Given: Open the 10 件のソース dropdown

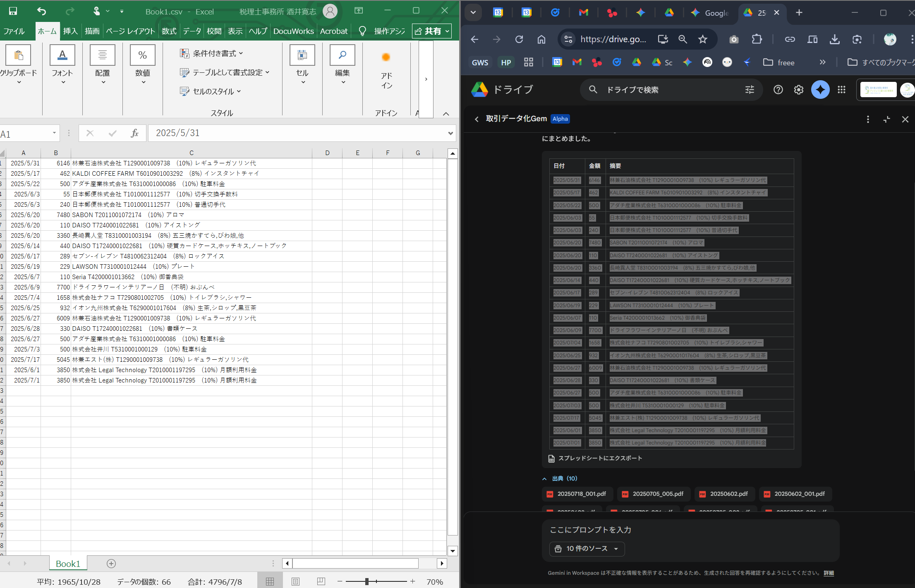Looking at the screenshot, I should [587, 549].
